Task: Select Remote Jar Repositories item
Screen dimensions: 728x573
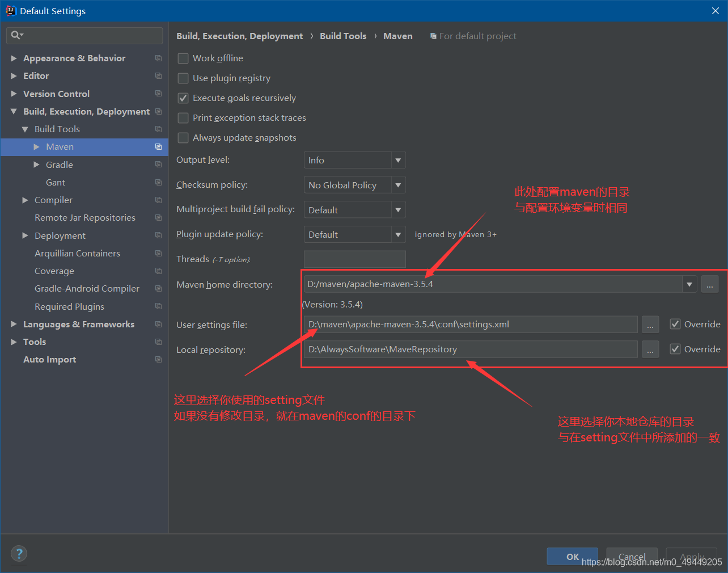Action: click(x=85, y=218)
